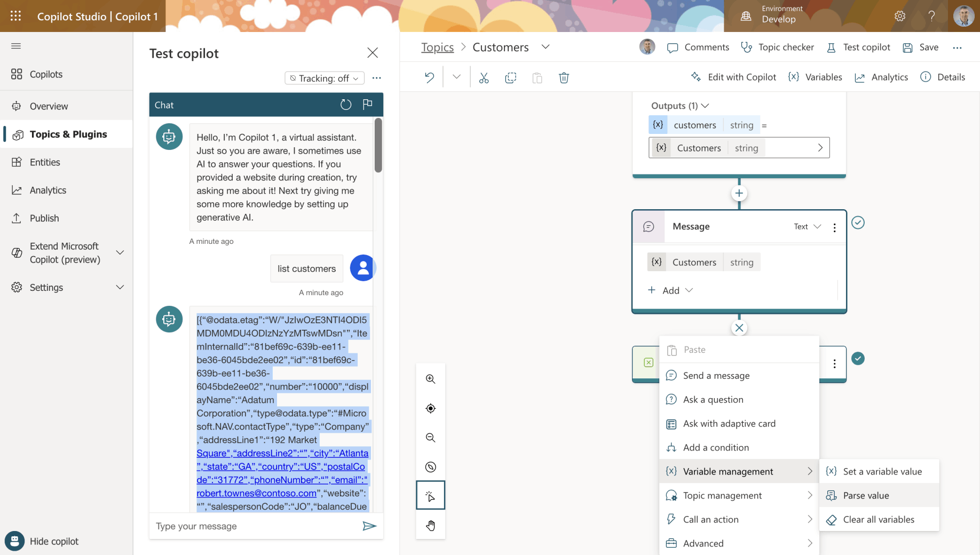Select Set a variable value
Image resolution: width=980 pixels, height=555 pixels.
click(879, 471)
